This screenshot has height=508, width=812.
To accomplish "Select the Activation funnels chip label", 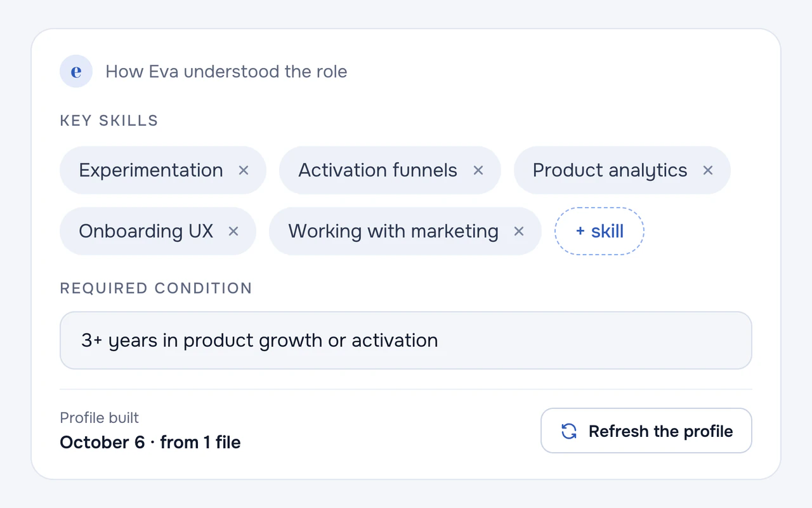I will [x=378, y=170].
